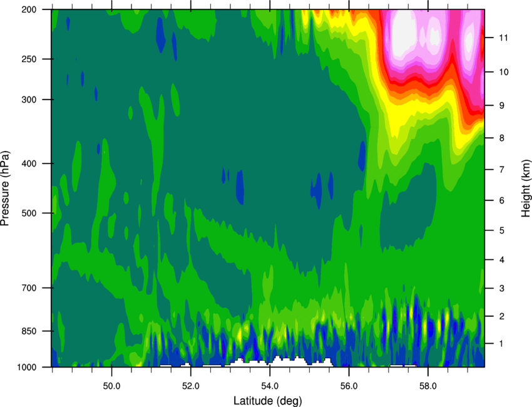Click the 56.0 latitude tick label

tap(349, 386)
